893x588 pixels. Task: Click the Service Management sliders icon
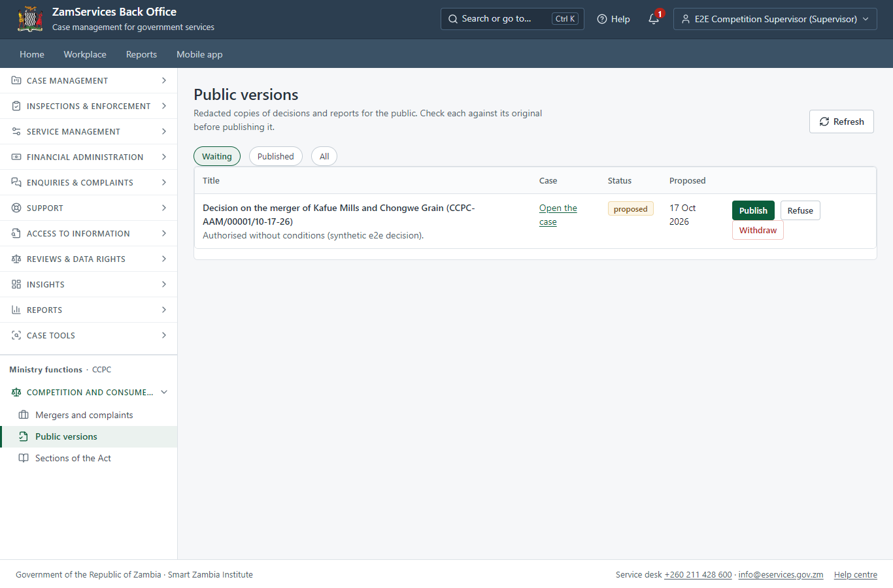[x=16, y=131]
